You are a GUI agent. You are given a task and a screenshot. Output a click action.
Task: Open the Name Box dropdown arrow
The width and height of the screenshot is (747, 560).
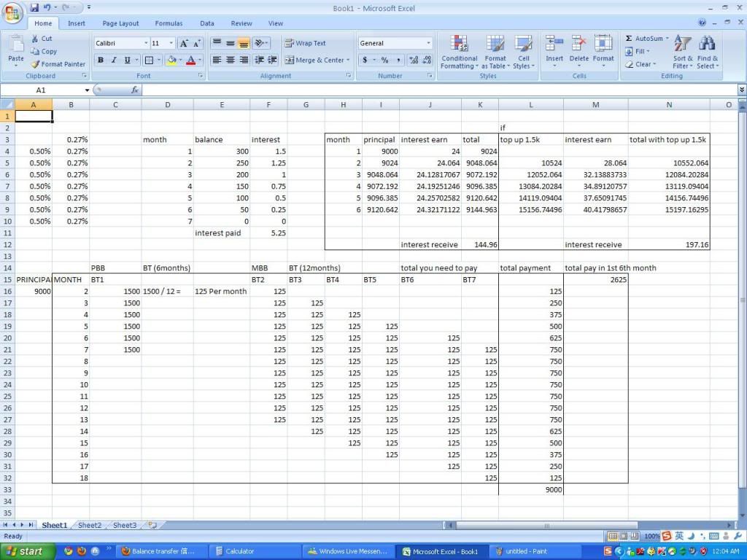tap(88, 90)
